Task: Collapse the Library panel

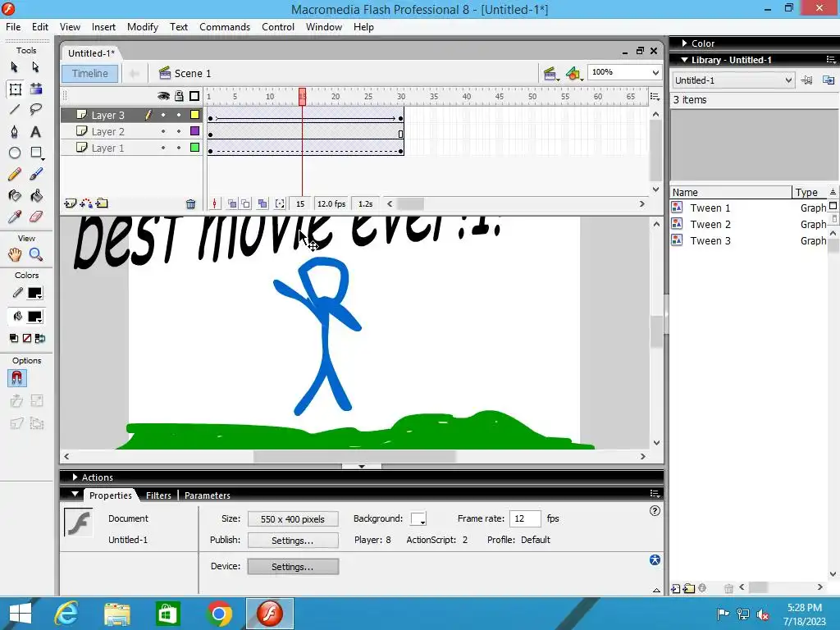Action: pyautogui.click(x=685, y=60)
